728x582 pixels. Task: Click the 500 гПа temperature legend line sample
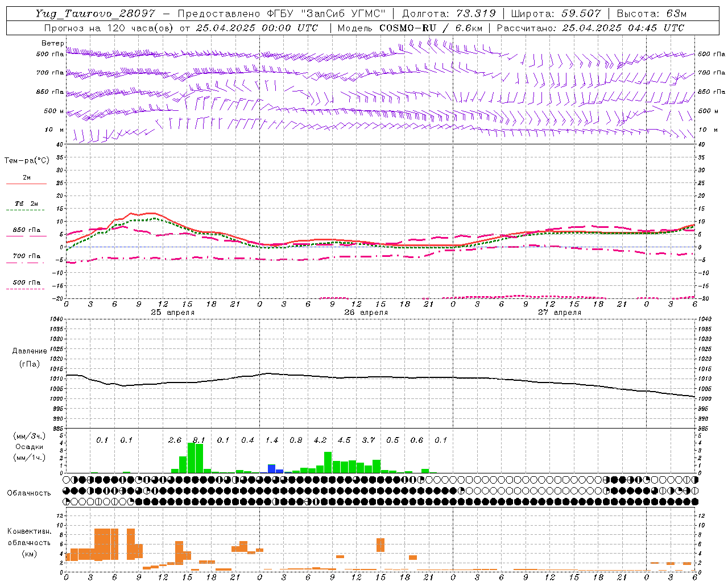26,289
